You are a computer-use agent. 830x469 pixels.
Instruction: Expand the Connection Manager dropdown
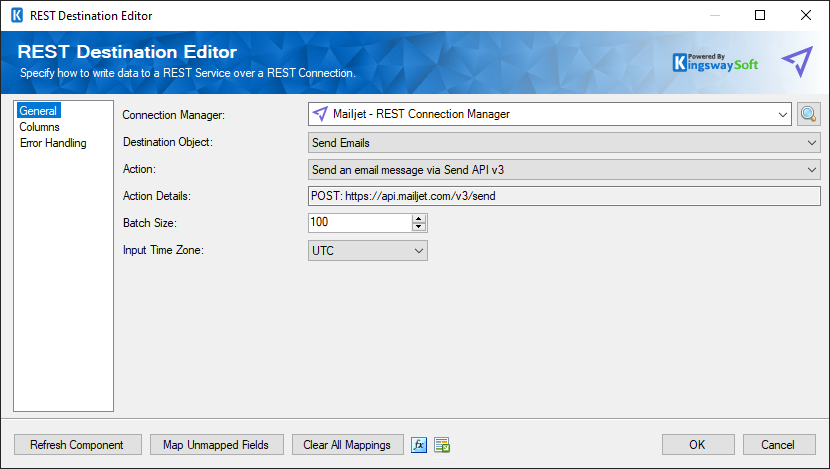tap(782, 114)
